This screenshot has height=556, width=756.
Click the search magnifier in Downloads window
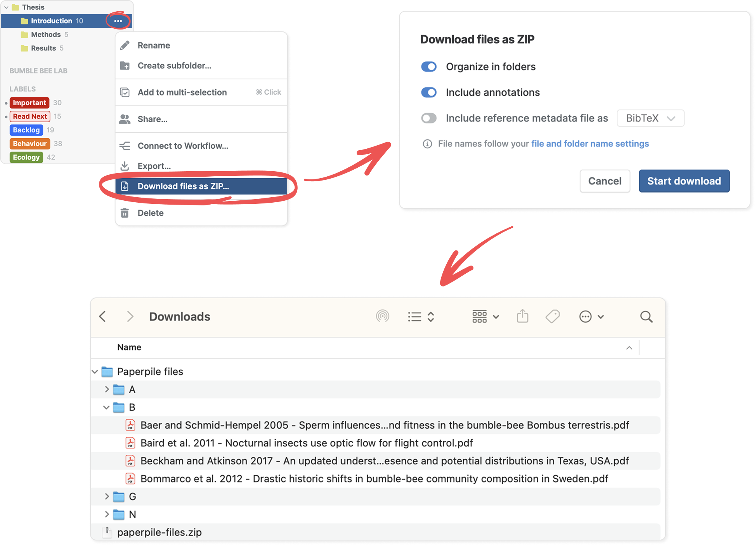[646, 317]
